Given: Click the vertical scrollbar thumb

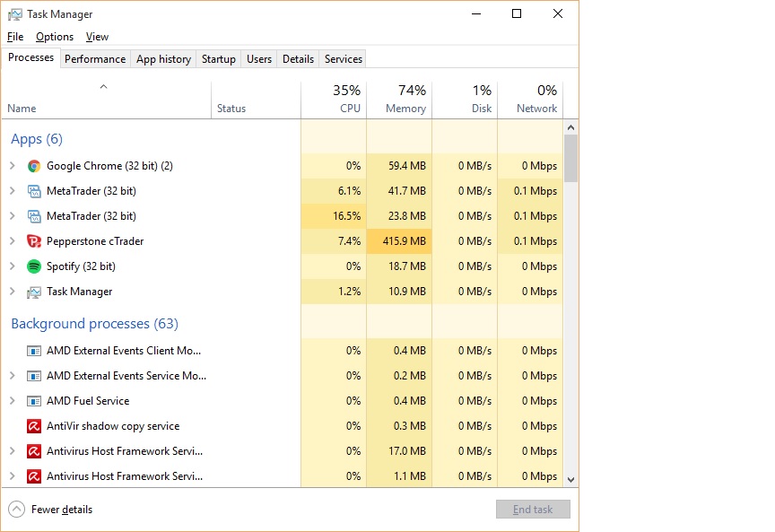Looking at the screenshot, I should tap(570, 158).
